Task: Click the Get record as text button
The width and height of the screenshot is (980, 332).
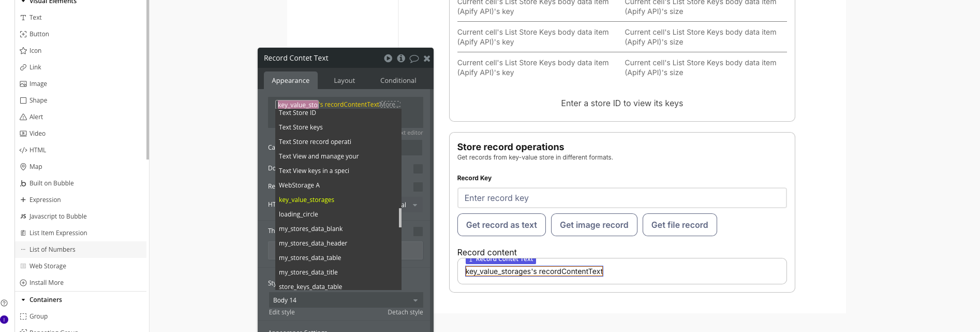Action: point(501,225)
